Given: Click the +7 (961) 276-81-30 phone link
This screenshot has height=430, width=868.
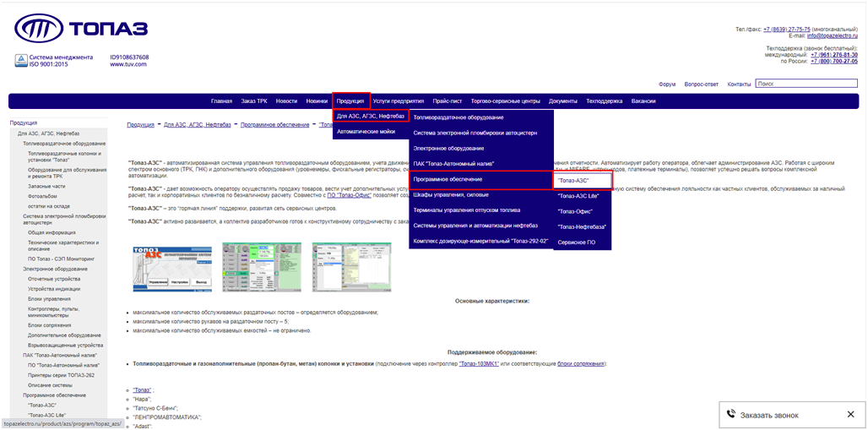Looking at the screenshot, I should tap(834, 54).
